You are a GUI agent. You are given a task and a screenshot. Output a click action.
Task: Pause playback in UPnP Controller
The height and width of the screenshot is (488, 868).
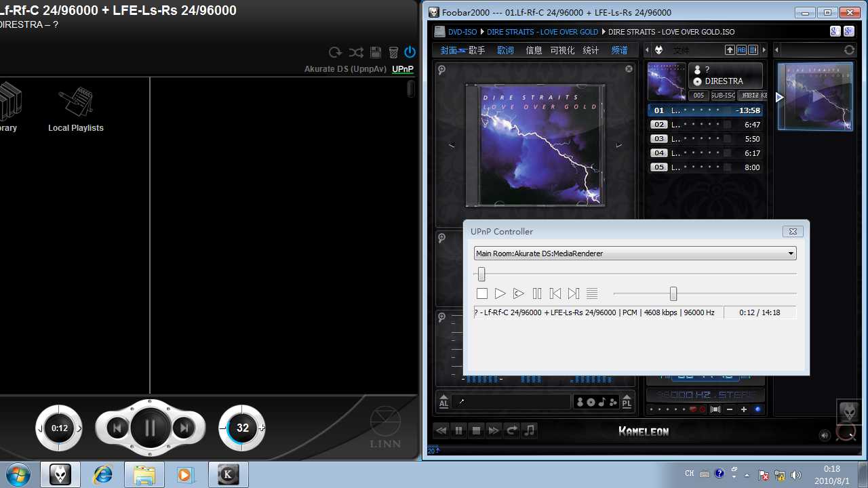coord(537,293)
